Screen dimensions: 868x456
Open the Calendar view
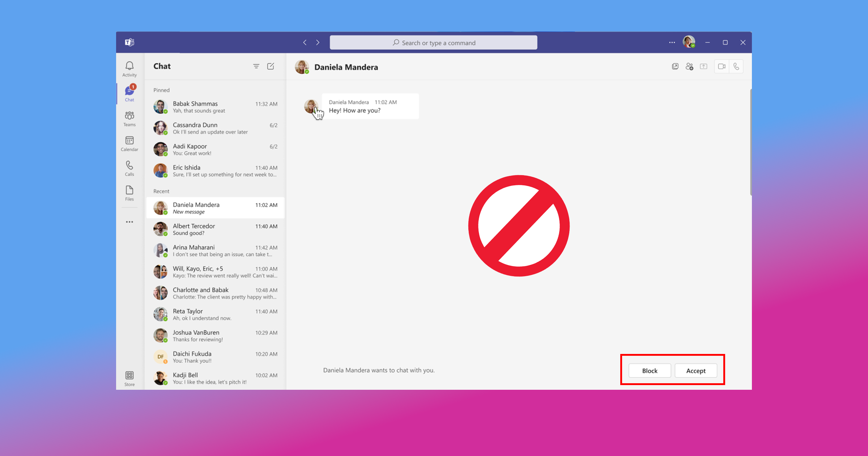click(129, 143)
